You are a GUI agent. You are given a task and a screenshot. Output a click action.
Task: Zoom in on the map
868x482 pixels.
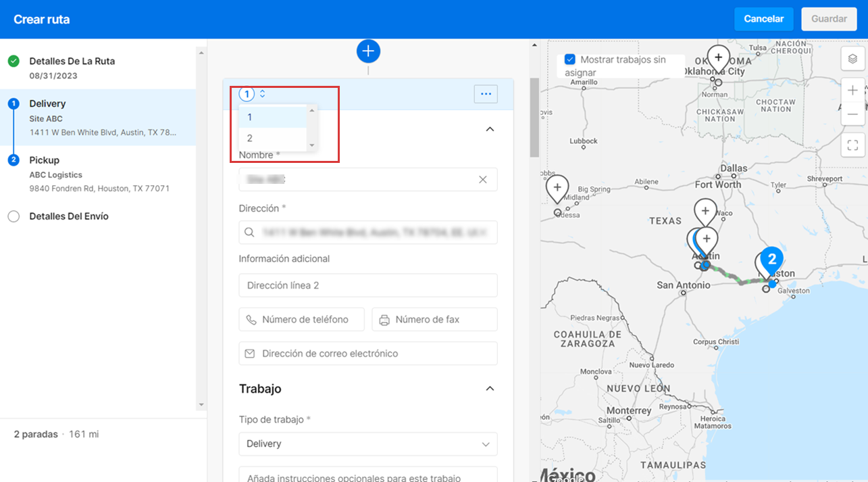pos(852,90)
